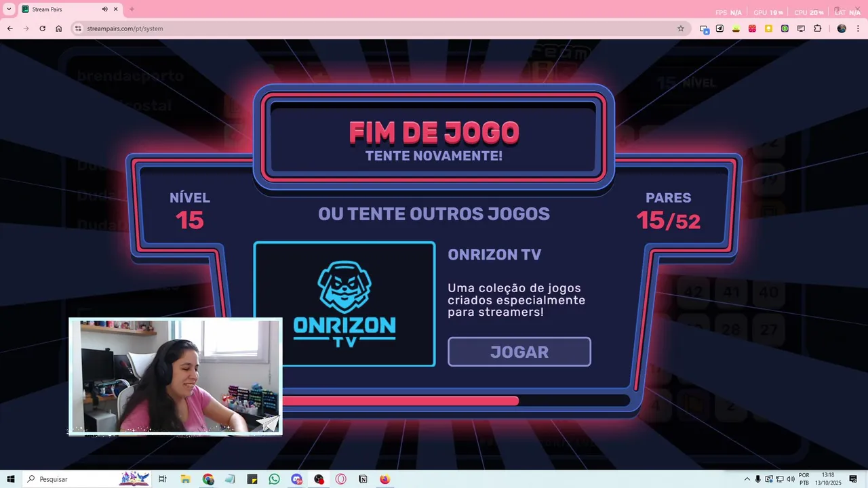Open Opera browser from the taskbar
This screenshot has height=488, width=868.
(x=340, y=479)
